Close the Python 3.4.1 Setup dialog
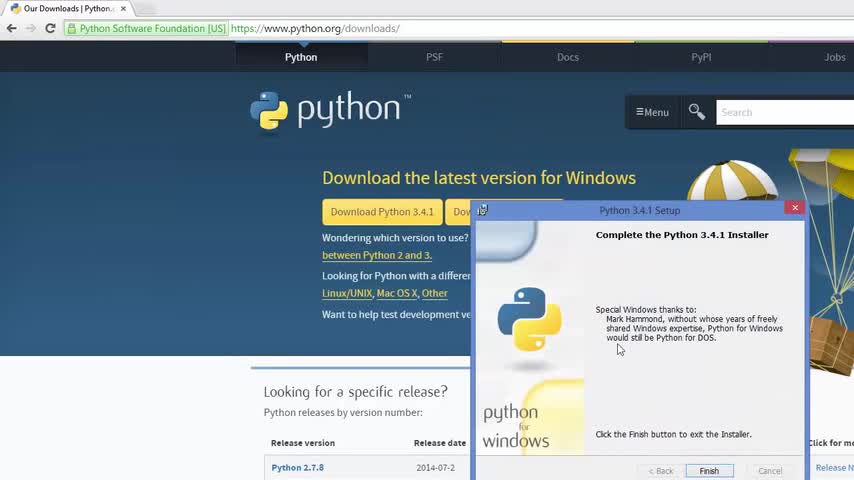Image resolution: width=854 pixels, height=480 pixels. (795, 208)
